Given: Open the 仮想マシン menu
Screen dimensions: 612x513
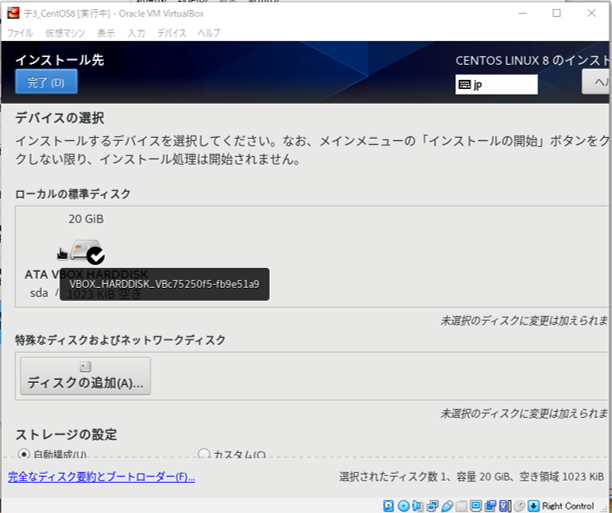Looking at the screenshot, I should pos(65,33).
